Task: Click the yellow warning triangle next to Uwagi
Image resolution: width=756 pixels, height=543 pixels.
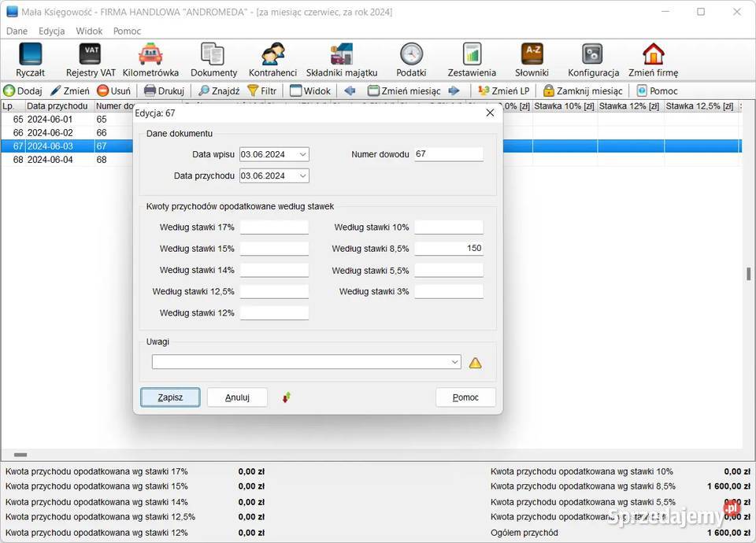Action: [475, 363]
